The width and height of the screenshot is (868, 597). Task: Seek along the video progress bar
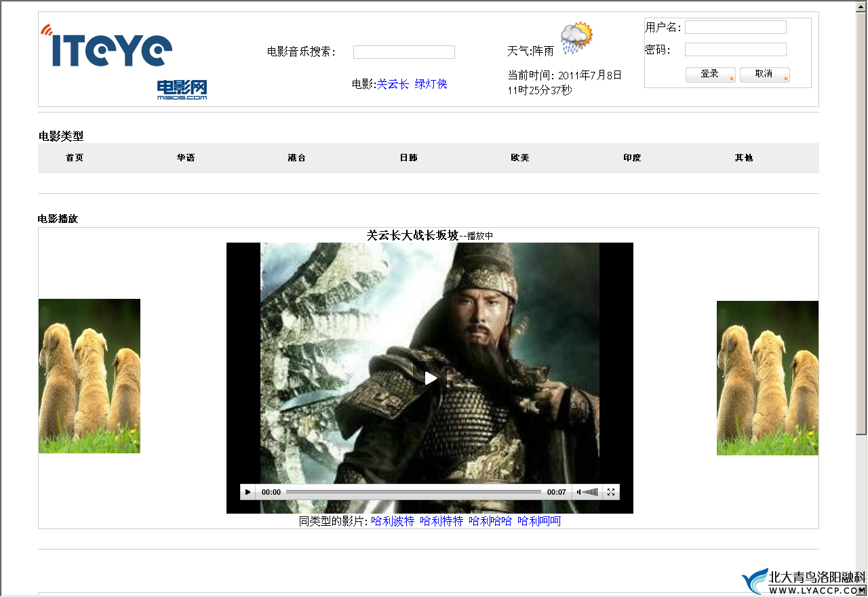(414, 492)
